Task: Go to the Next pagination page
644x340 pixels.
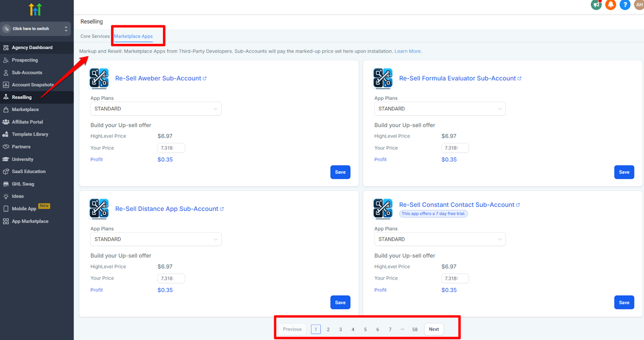Action: [434, 329]
